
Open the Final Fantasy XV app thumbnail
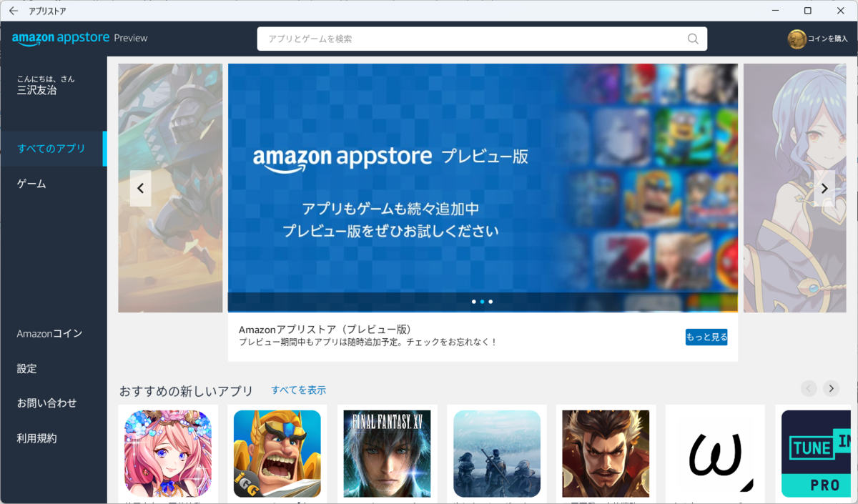click(387, 453)
